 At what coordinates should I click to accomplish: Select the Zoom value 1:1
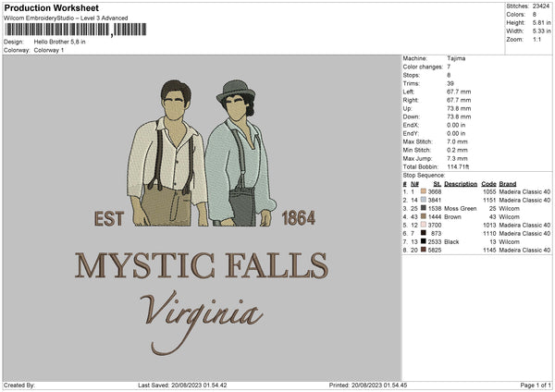click(536, 39)
